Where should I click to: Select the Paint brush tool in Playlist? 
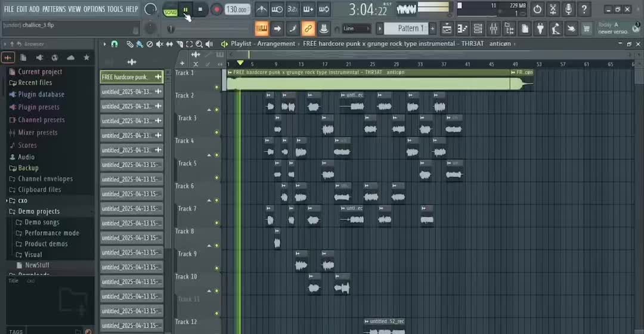pyautogui.click(x=140, y=44)
